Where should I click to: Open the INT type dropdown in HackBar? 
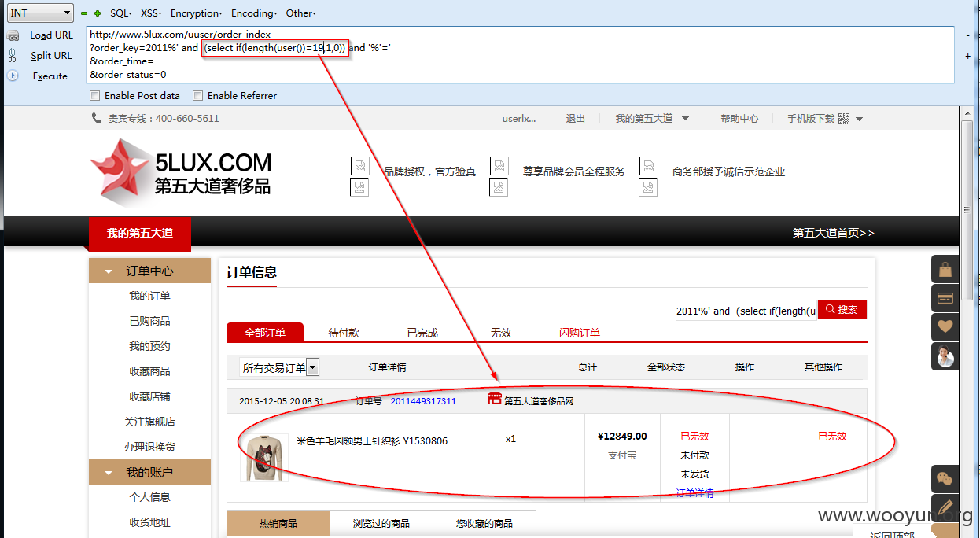40,13
